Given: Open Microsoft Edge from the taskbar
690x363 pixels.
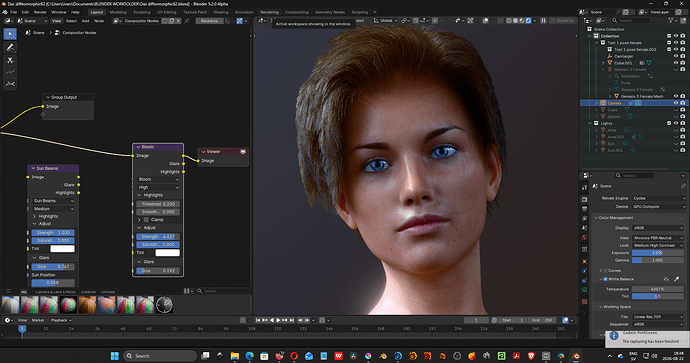Looking at the screenshot, I should pos(250,356).
